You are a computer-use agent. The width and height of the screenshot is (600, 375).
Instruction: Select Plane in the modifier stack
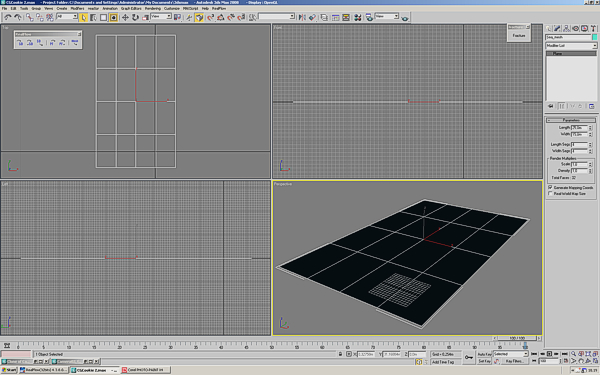click(571, 54)
